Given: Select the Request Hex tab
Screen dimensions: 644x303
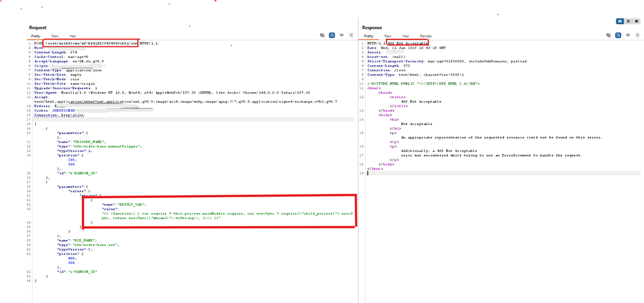Looking at the screenshot, I should [x=73, y=36].
